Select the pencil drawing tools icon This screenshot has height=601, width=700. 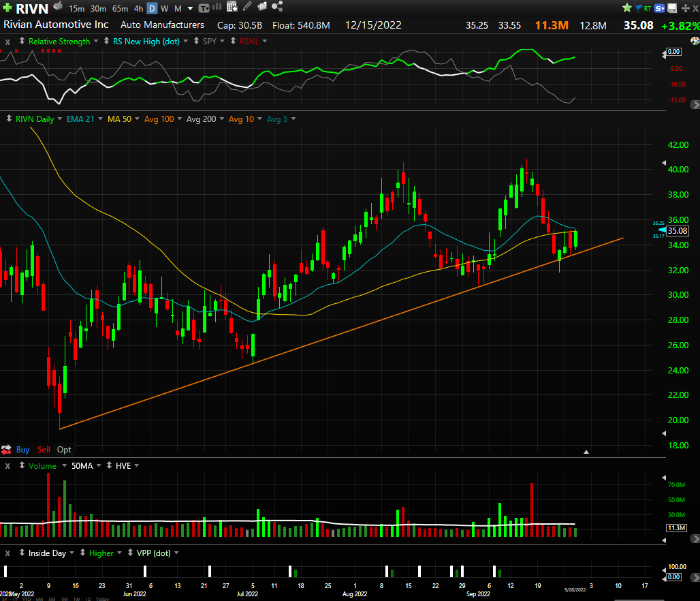[x=247, y=6]
